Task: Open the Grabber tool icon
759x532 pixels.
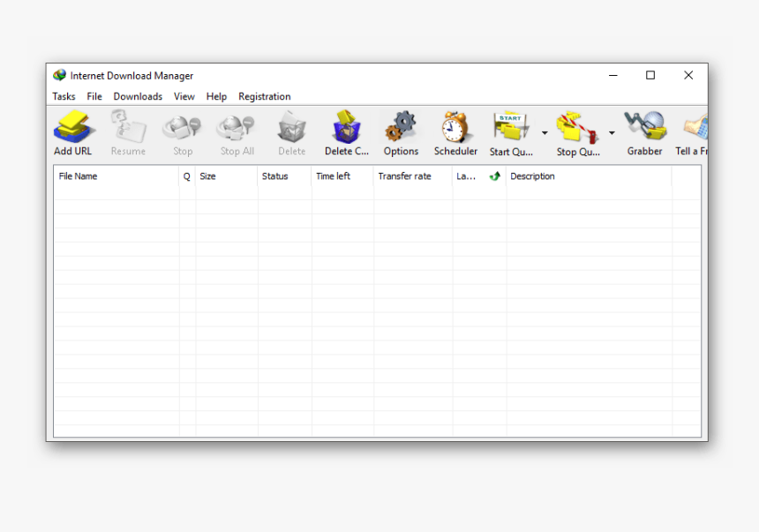Action: [645, 126]
